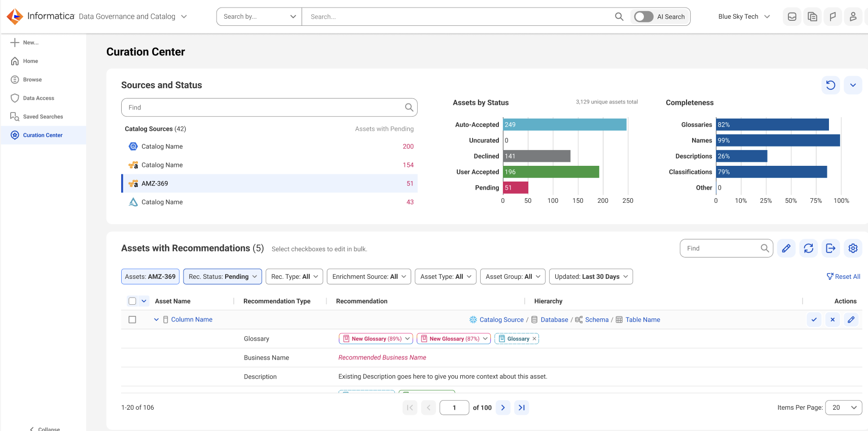868x431 pixels.
Task: Decline the Column Name recommendation with X
Action: coord(833,320)
